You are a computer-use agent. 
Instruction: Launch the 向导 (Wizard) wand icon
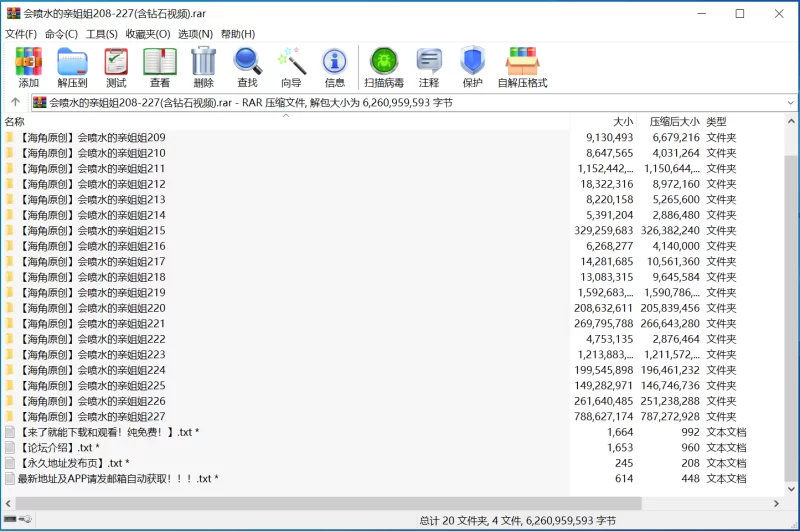coord(291,67)
